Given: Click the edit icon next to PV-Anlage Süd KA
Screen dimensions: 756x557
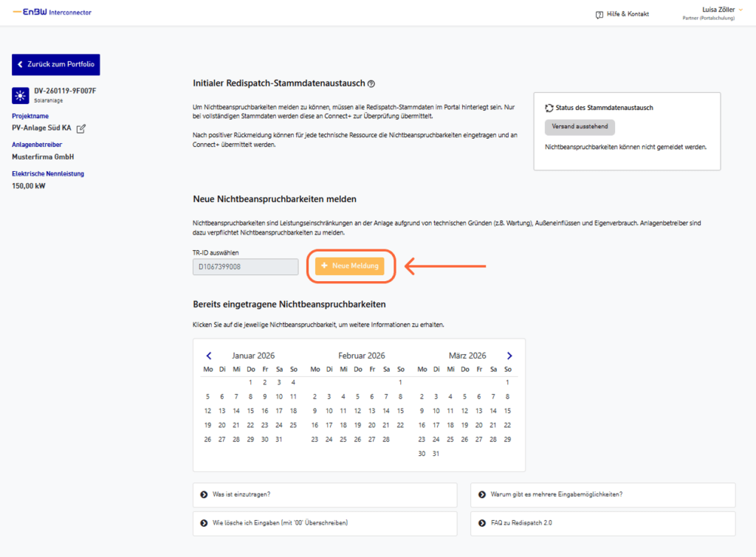Looking at the screenshot, I should click(x=81, y=128).
